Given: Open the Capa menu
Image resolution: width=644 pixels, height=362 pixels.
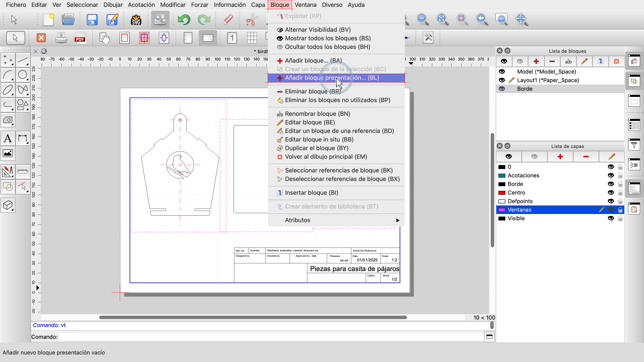Looking at the screenshot, I should point(258,5).
